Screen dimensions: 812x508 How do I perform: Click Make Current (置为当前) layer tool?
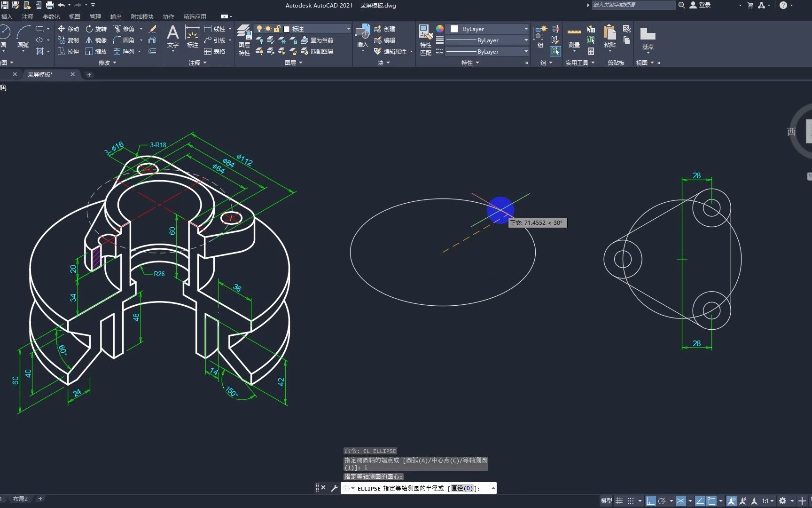(317, 40)
